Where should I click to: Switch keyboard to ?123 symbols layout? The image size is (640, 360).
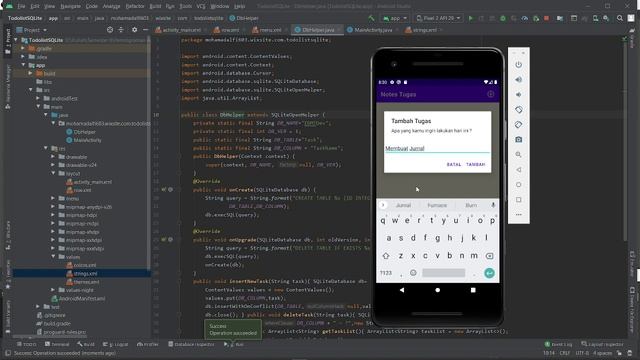[386, 273]
